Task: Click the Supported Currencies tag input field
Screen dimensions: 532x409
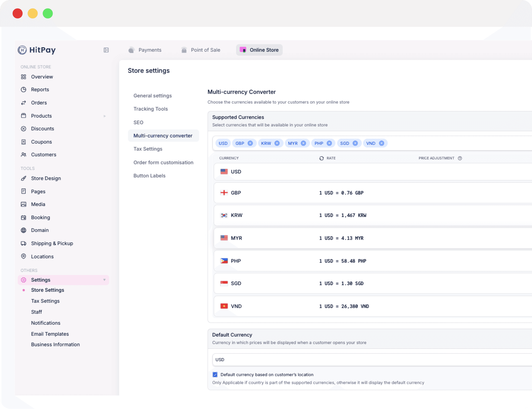Action: click(450, 143)
